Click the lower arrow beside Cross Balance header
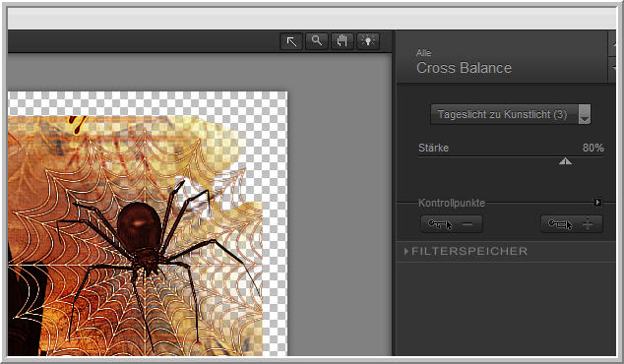Viewport: 624px width, 364px height. coord(612,69)
